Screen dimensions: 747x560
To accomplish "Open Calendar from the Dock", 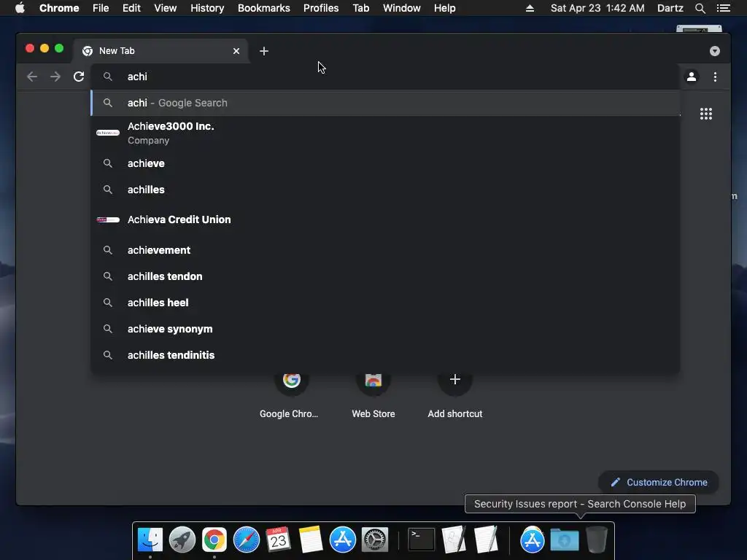I will tap(278, 540).
